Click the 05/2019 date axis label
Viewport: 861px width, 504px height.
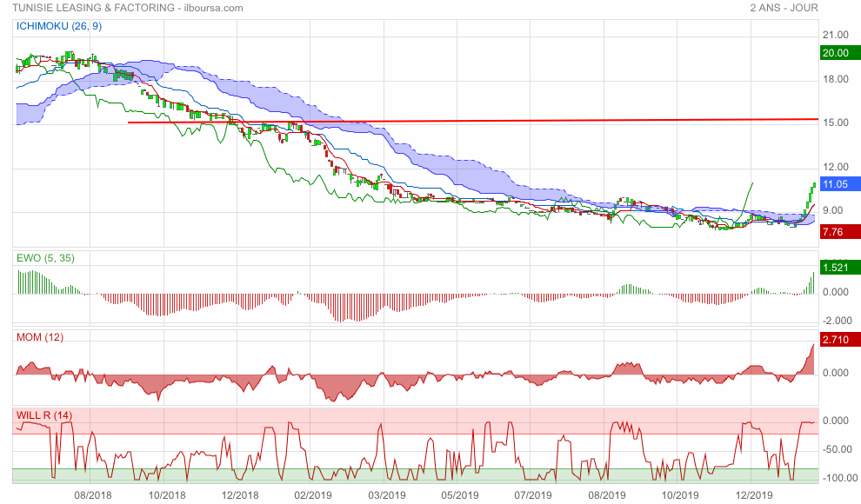pyautogui.click(x=459, y=495)
